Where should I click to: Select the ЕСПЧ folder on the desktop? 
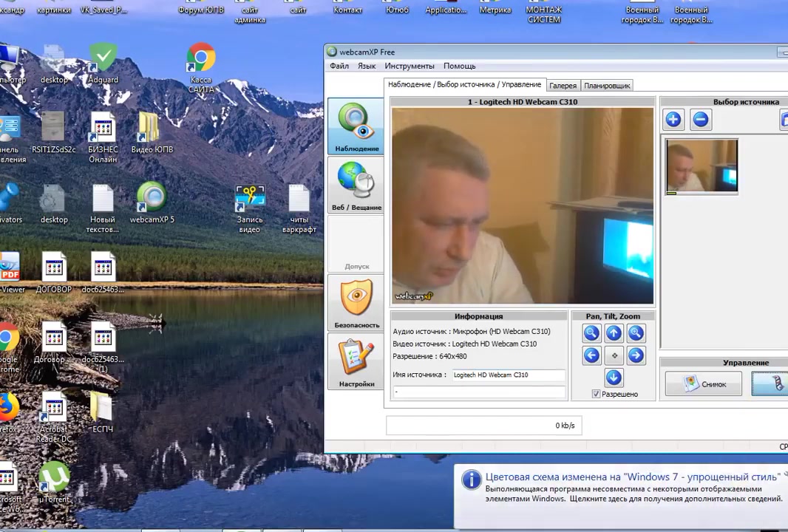(103, 412)
